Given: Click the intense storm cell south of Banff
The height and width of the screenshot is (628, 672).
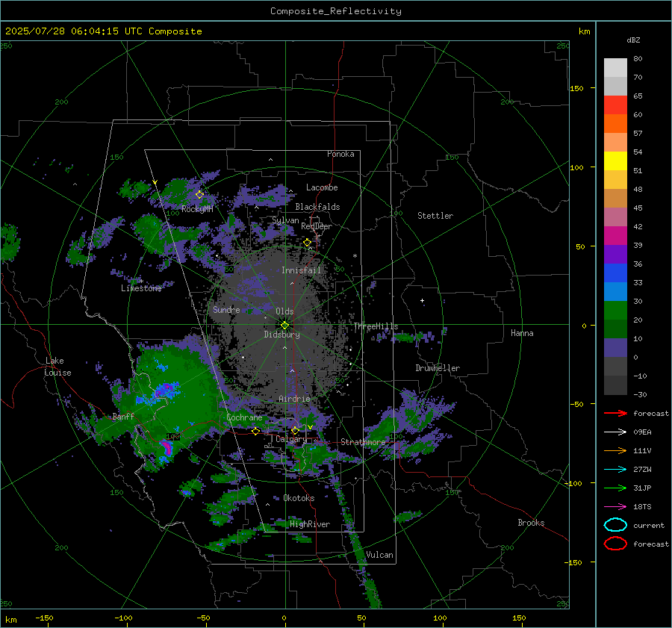Looking at the screenshot, I should [167, 448].
